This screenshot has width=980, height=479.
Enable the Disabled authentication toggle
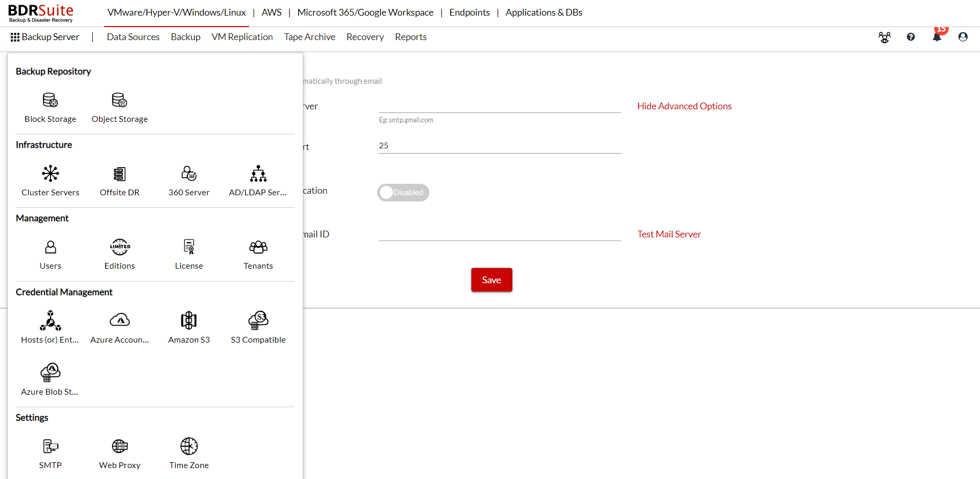[403, 193]
